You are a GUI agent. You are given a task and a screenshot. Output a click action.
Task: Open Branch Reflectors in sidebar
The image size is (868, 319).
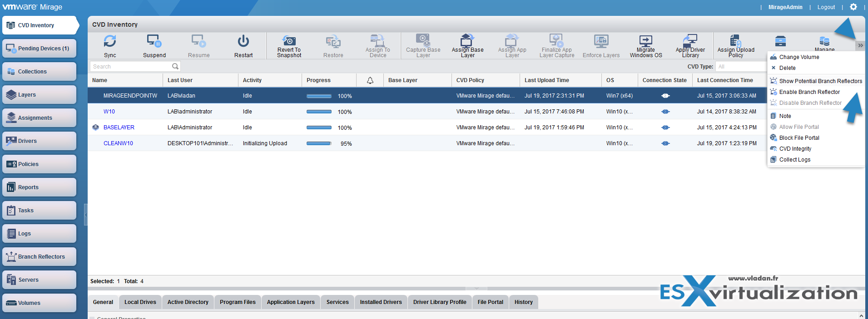[40, 257]
